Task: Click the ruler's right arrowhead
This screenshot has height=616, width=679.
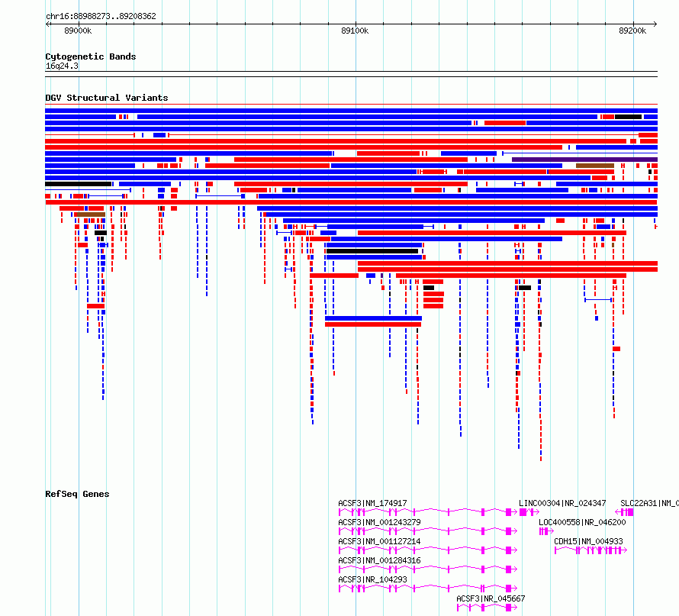Action: tap(655, 24)
